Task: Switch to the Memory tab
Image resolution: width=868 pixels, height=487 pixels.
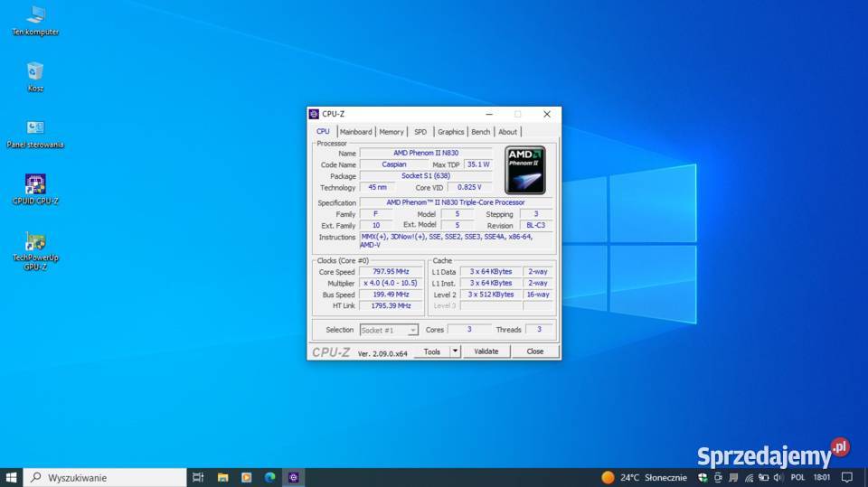Action: pyautogui.click(x=392, y=132)
